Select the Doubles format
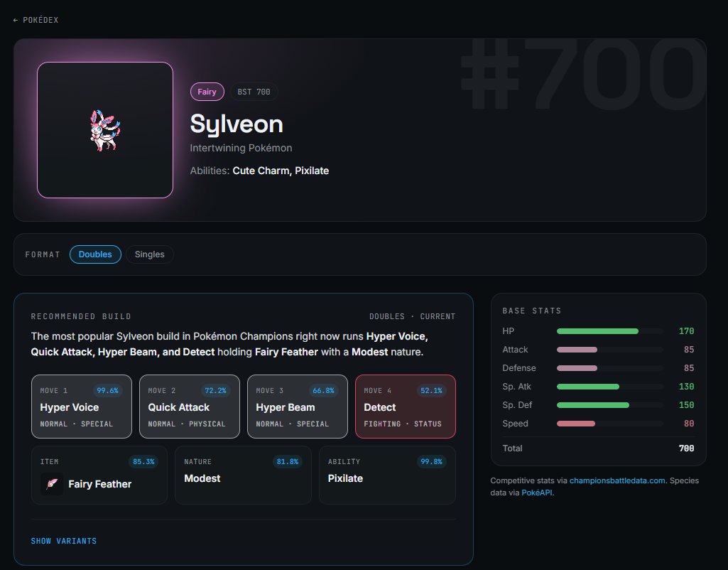The height and width of the screenshot is (570, 728). (95, 254)
